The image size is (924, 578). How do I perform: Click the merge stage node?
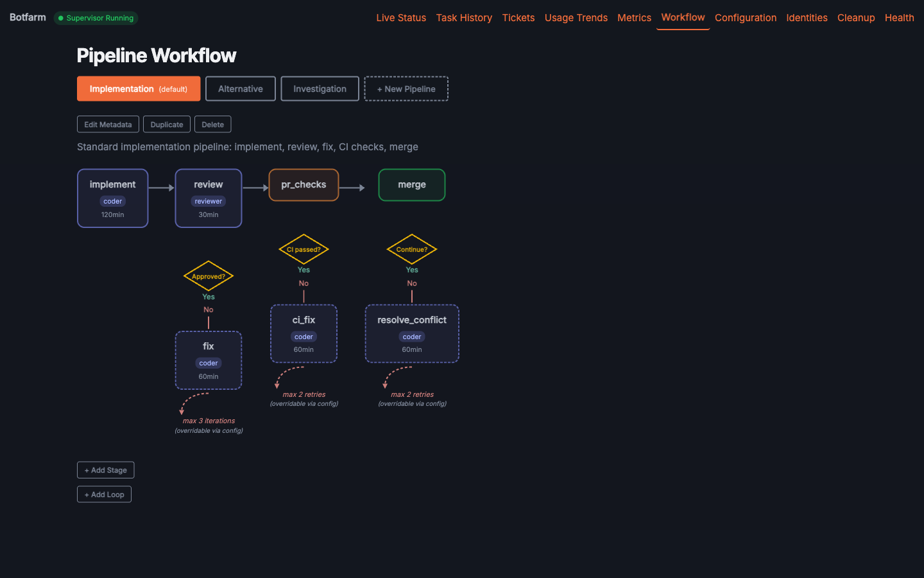coord(411,185)
